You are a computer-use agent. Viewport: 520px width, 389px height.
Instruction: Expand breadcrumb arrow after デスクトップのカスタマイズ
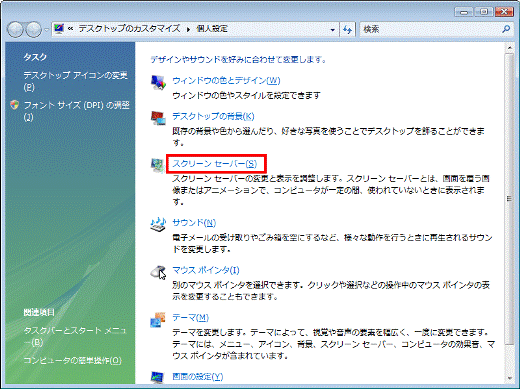[188, 29]
